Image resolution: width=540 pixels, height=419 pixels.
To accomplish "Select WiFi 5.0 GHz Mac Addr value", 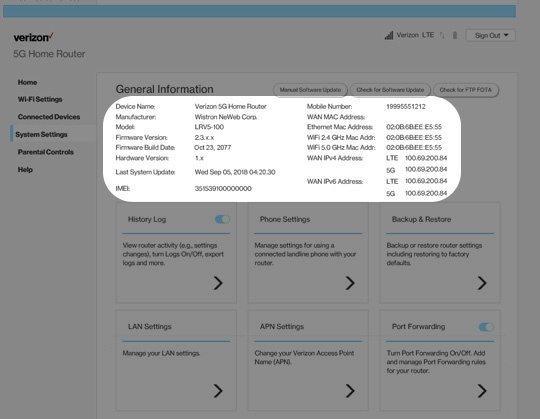I will (414, 148).
